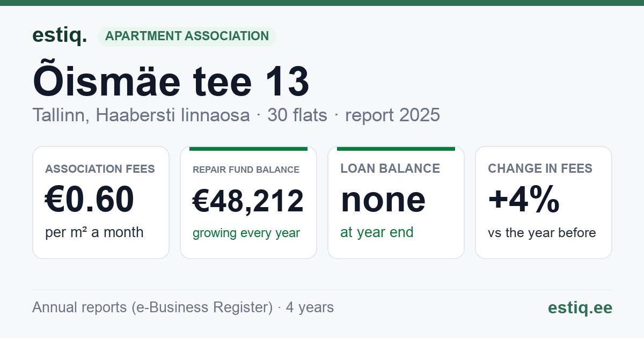The width and height of the screenshot is (644, 338).
Task: Click the none loan value
Action: pos(383,200)
